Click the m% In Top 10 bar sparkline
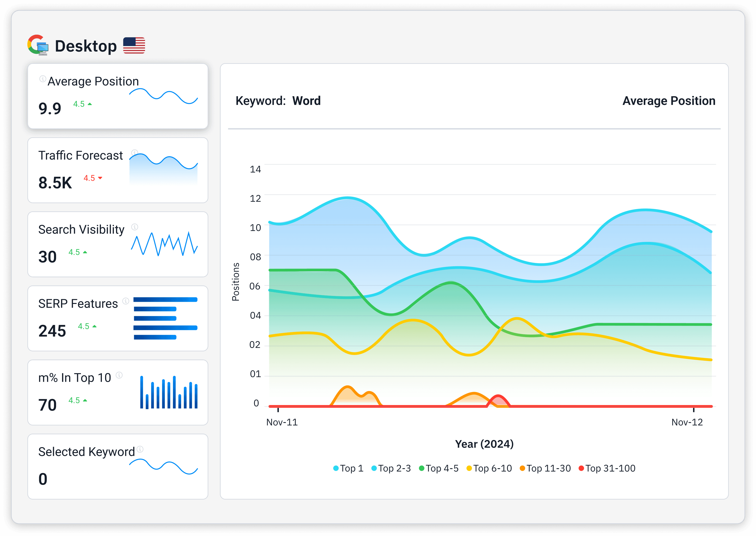 click(x=169, y=393)
